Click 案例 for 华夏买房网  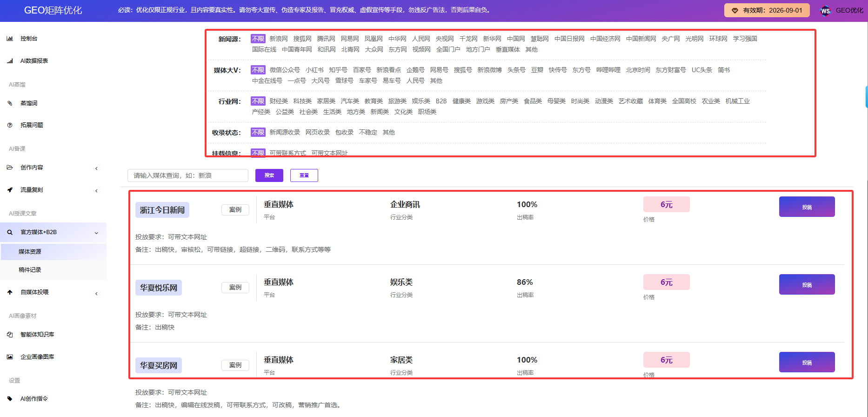click(235, 365)
